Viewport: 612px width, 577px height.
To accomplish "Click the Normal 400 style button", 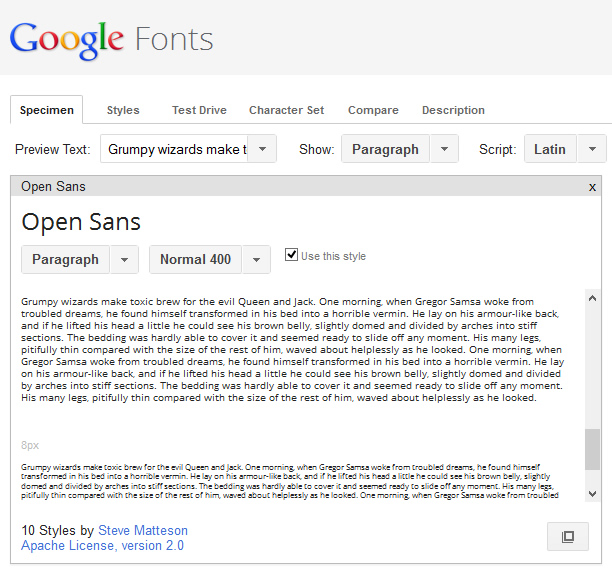I will (x=196, y=259).
